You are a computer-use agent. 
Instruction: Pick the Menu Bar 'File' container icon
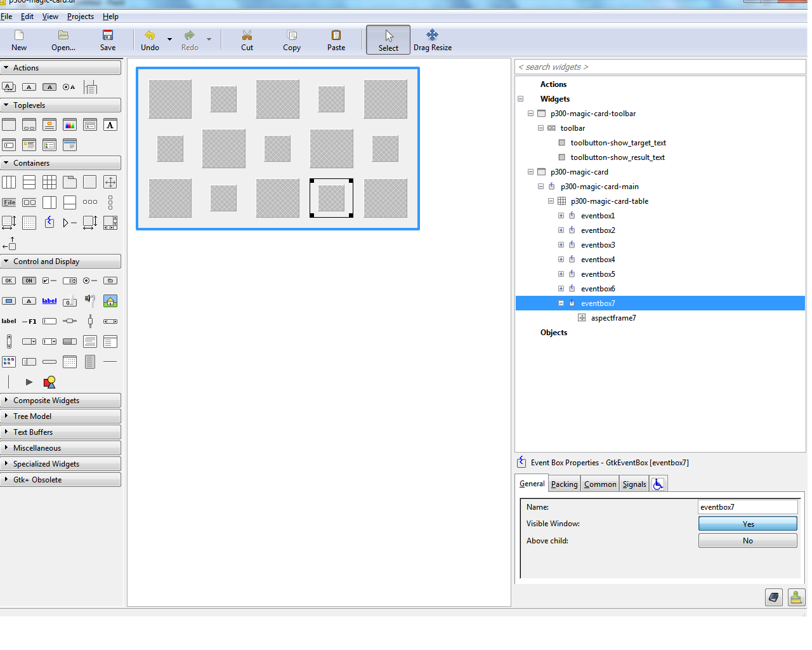click(x=9, y=202)
